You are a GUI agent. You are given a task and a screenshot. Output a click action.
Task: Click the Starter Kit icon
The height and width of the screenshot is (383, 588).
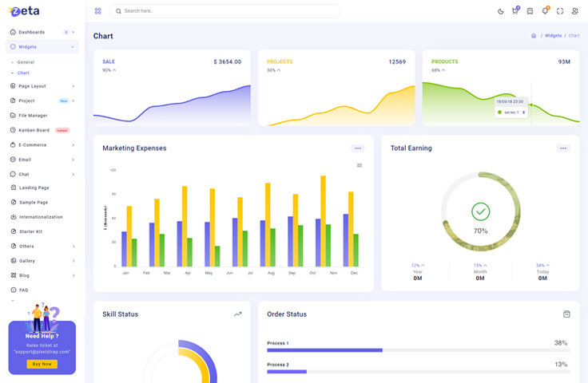click(14, 231)
